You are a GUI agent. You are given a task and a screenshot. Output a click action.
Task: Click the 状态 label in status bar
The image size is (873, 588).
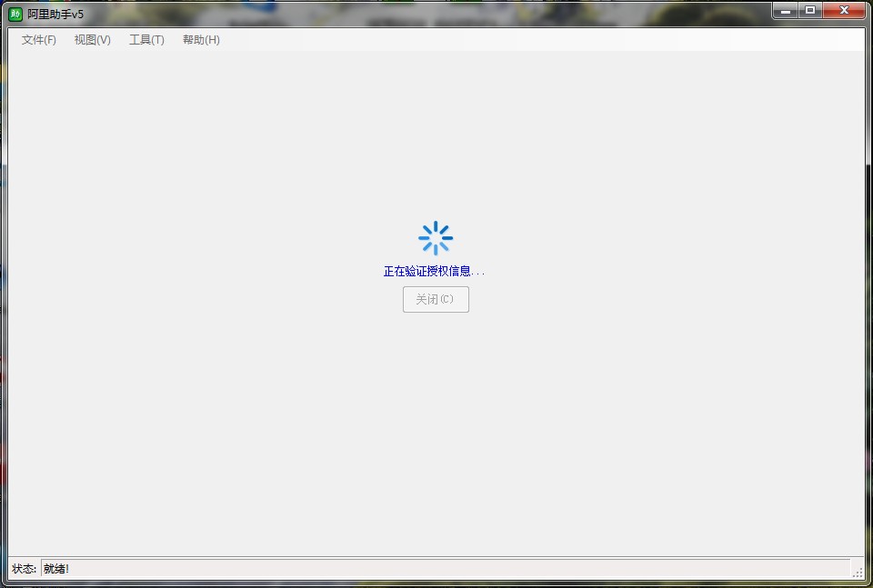click(x=25, y=568)
